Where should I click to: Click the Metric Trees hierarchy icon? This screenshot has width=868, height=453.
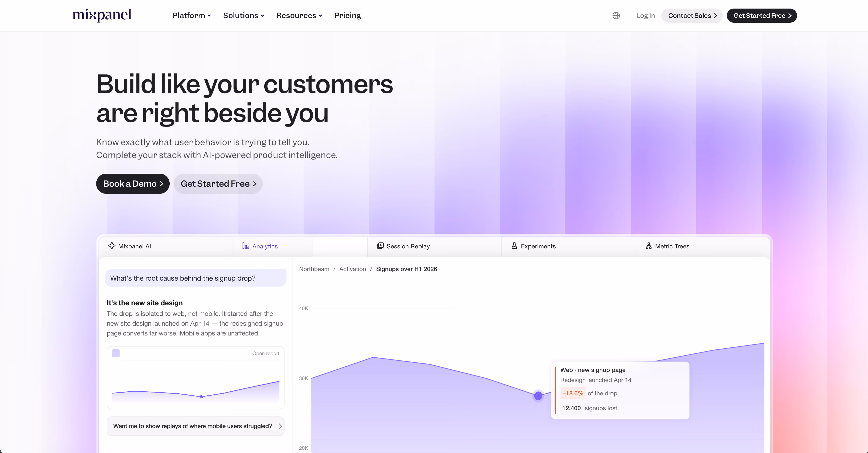pyautogui.click(x=649, y=246)
